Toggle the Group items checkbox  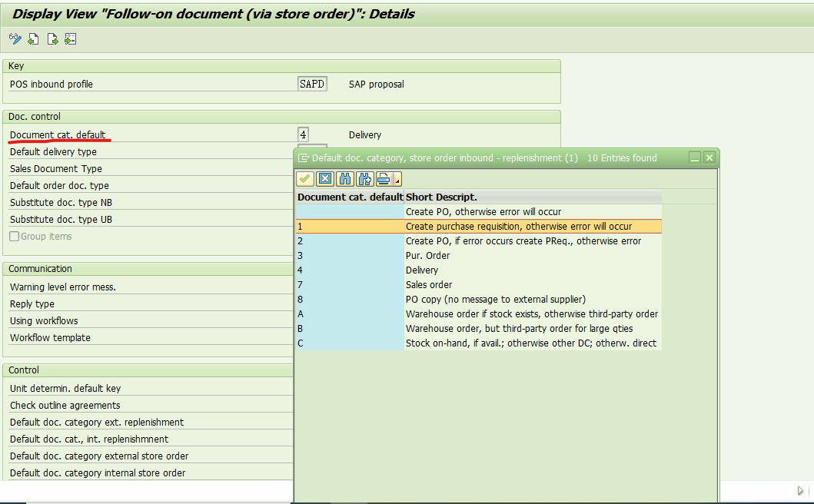click(15, 236)
